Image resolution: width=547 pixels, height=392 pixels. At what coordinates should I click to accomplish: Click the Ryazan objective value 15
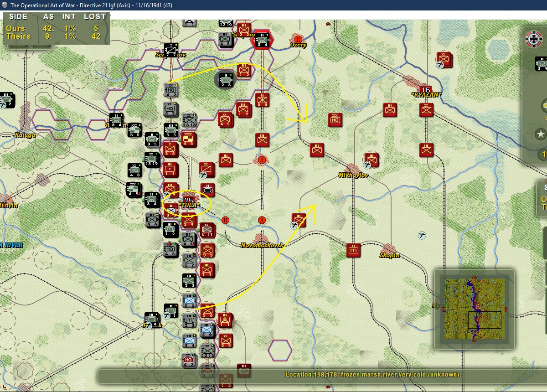point(426,89)
